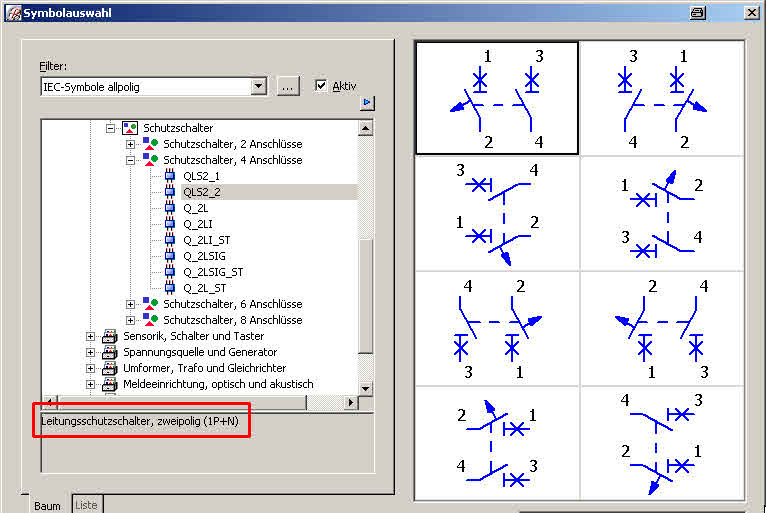
Task: Expand Schutzschalter, 8 Anschlüsse node
Action: (x=130, y=320)
